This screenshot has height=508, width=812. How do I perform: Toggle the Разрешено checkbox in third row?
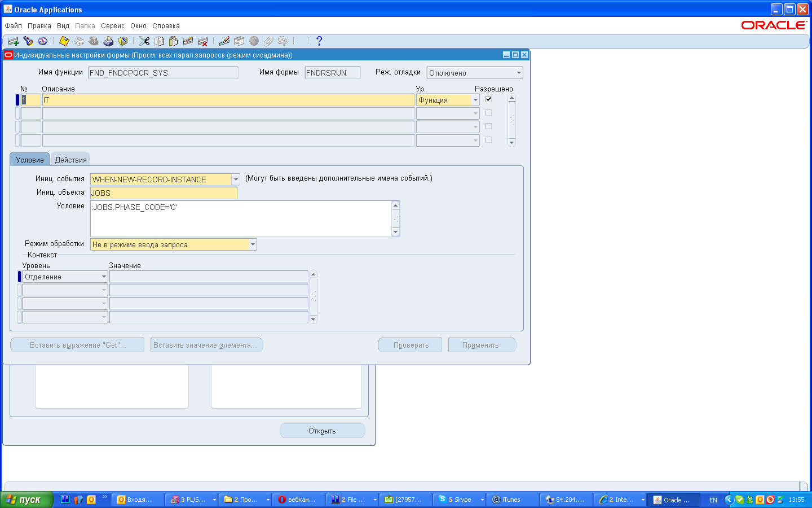tap(488, 126)
